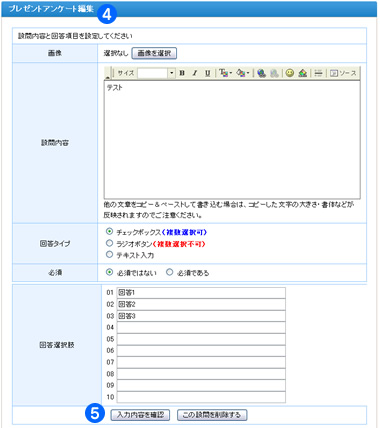Click the テスト text in the editor
The width and height of the screenshot is (380, 428).
pos(115,88)
